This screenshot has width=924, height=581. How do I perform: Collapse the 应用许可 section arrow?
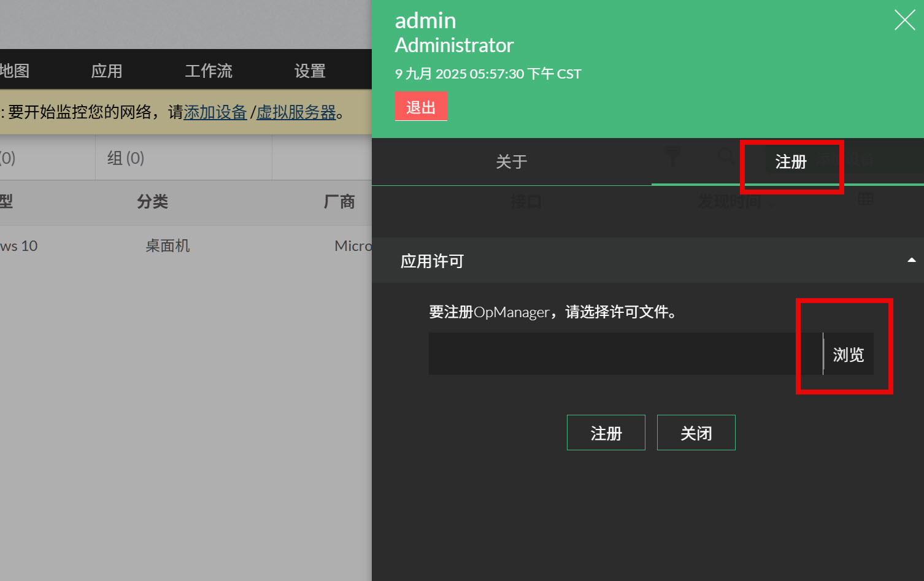coord(911,261)
